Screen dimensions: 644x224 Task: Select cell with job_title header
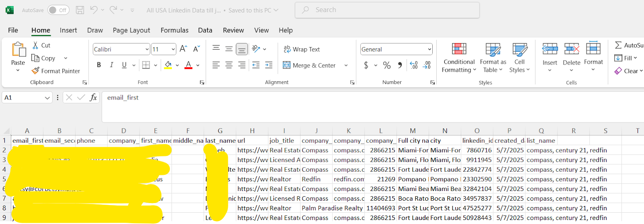(284, 141)
